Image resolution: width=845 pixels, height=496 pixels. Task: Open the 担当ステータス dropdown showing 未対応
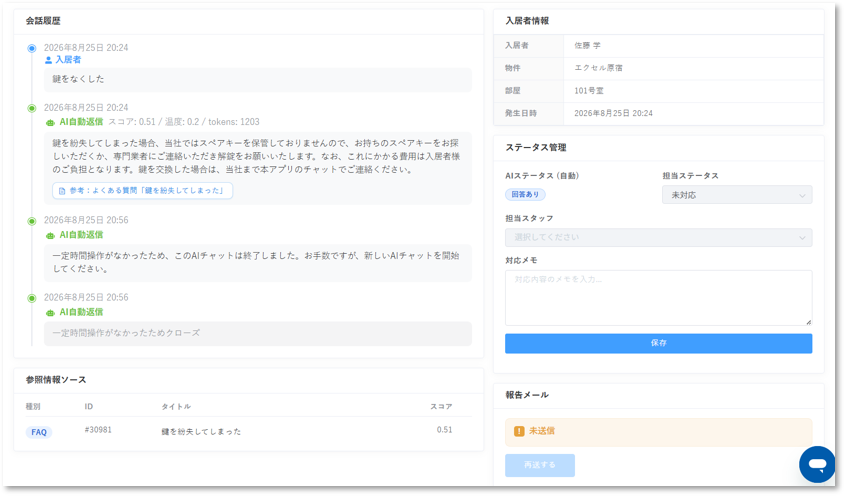point(737,195)
